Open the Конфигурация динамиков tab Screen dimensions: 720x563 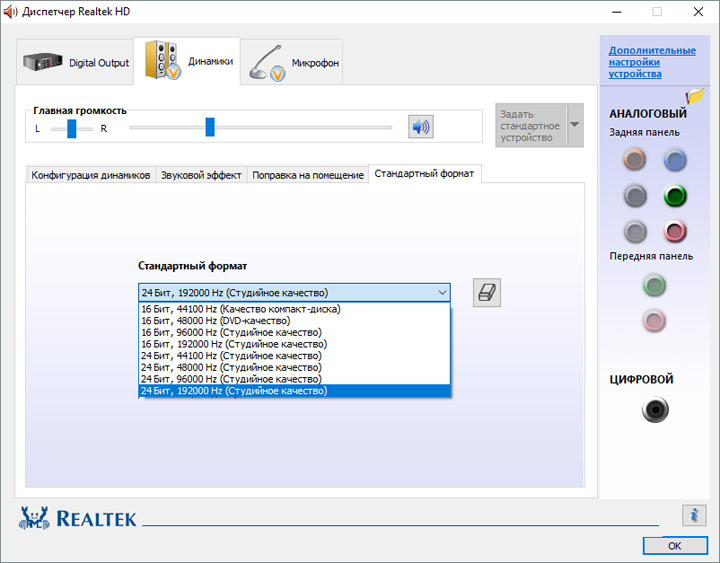[91, 175]
